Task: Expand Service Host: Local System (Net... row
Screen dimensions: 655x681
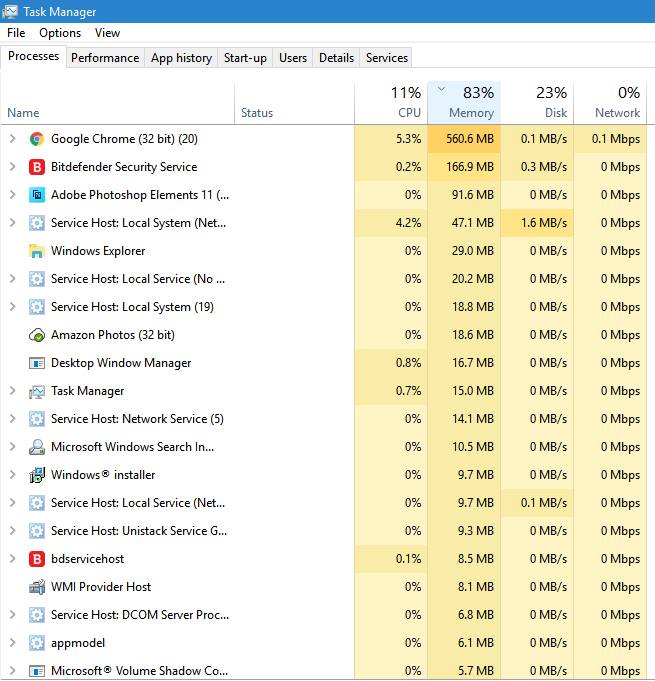Action: [13, 223]
